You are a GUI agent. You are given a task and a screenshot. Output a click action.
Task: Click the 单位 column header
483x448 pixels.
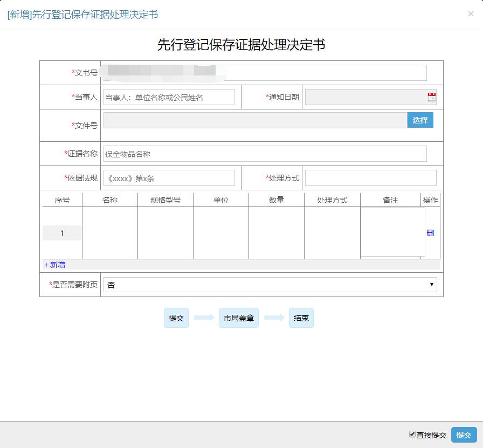click(221, 200)
